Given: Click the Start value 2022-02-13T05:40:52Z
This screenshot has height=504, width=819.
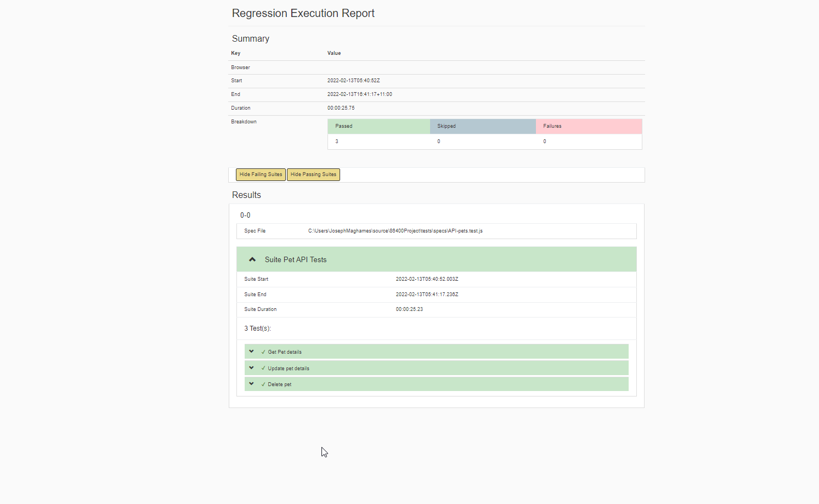Looking at the screenshot, I should pyautogui.click(x=354, y=81).
